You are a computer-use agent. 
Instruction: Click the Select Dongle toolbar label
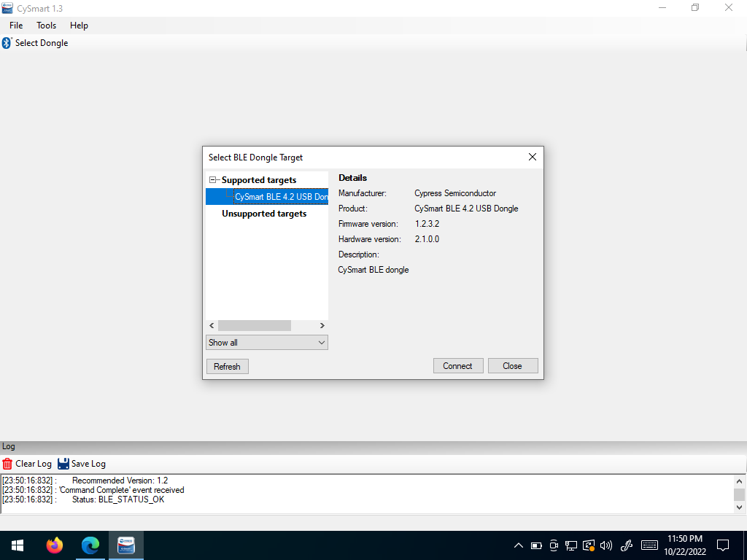click(42, 43)
